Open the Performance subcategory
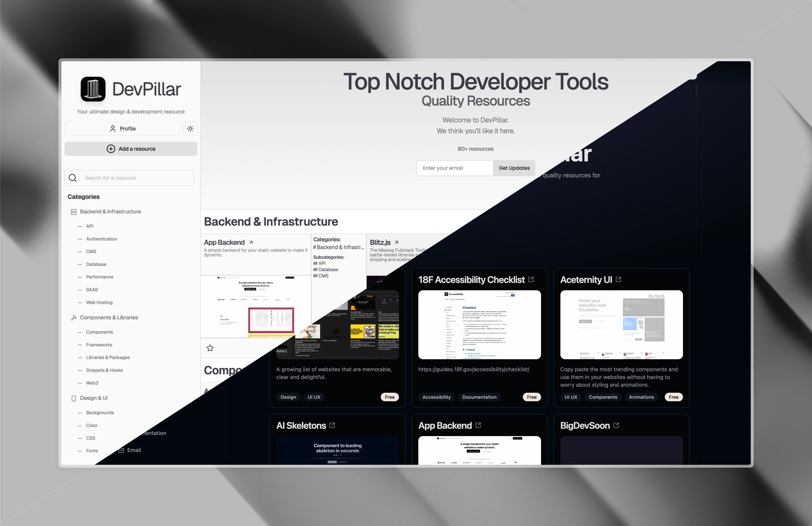Image resolution: width=812 pixels, height=526 pixels. (x=100, y=277)
